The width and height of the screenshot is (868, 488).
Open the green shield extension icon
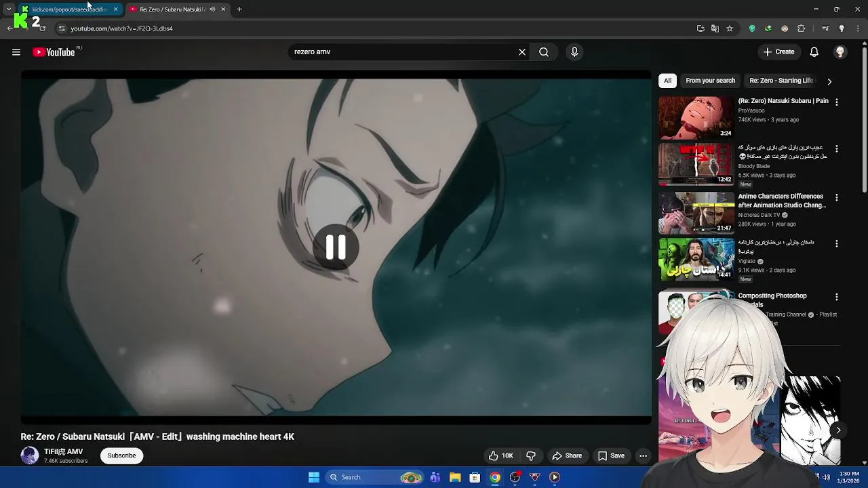(752, 28)
